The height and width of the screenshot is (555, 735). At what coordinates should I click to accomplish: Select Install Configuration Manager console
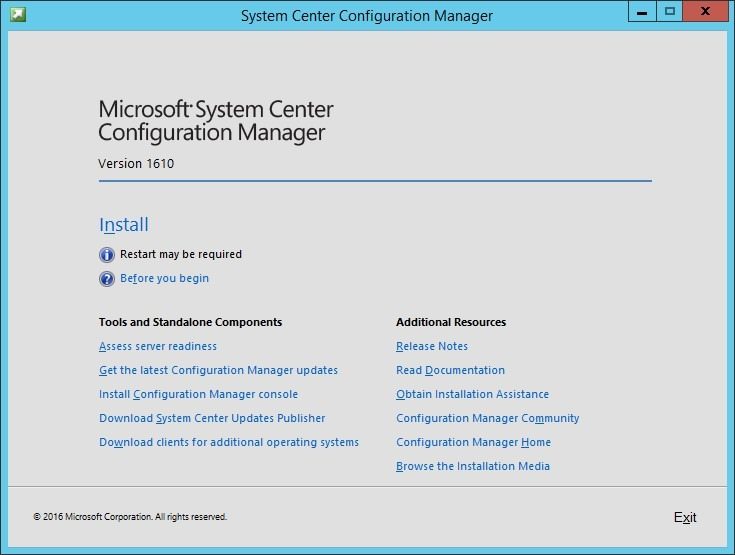pos(198,394)
